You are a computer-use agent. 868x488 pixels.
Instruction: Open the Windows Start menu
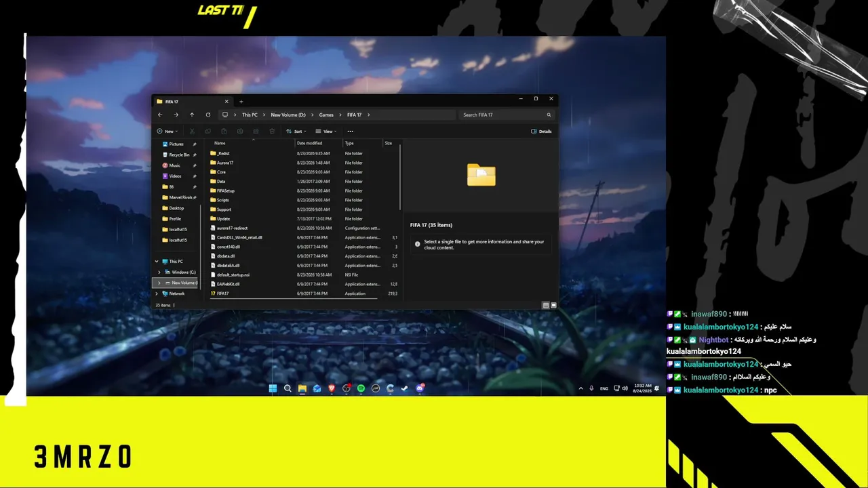(273, 388)
